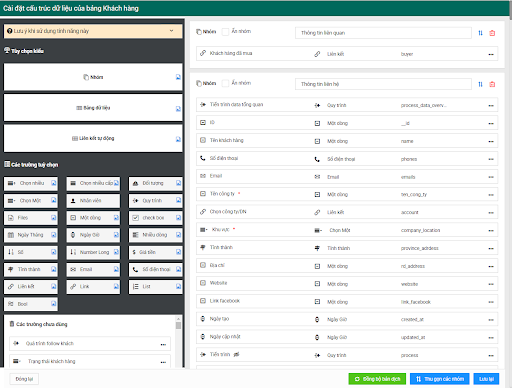Click the Email field type blue icon
This screenshot has width=512, height=388.
pyautogui.click(x=116, y=269)
